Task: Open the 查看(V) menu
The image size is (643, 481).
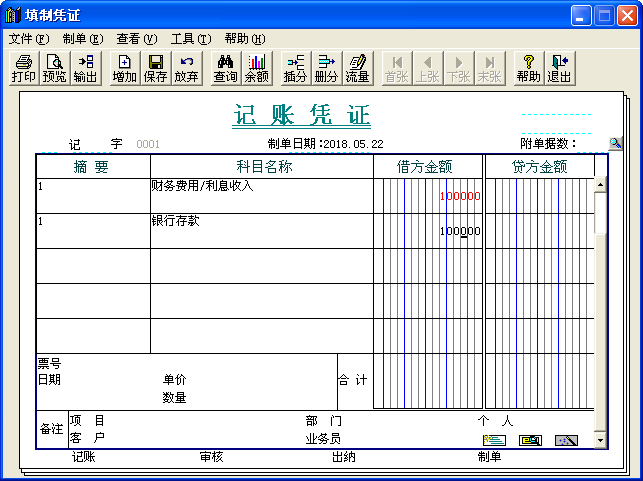Action: (137, 39)
